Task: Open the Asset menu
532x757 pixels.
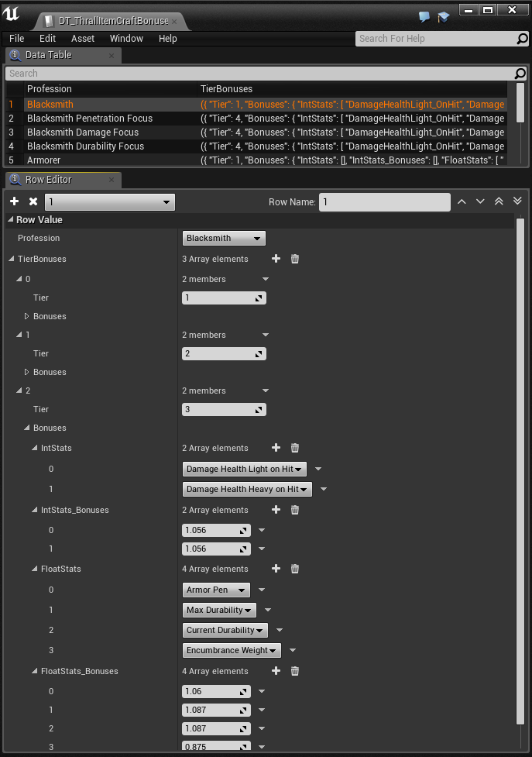Action: pyautogui.click(x=83, y=39)
